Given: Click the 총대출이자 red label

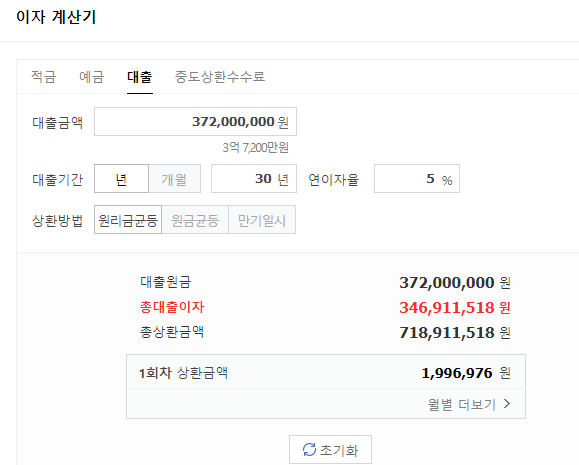Looking at the screenshot, I should coord(172,307).
